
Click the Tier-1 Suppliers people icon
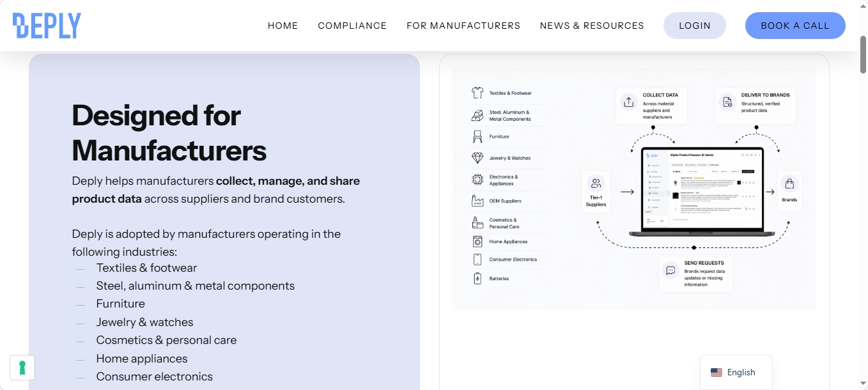pos(596,183)
